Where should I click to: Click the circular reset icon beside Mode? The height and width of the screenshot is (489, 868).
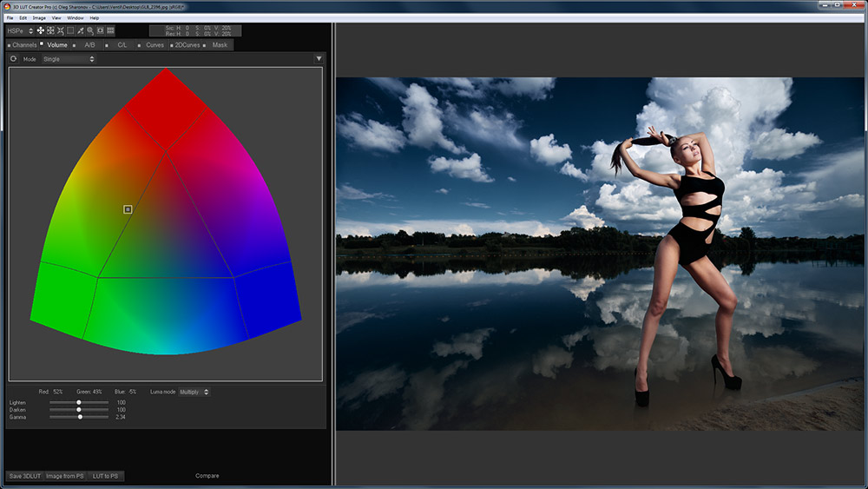click(x=13, y=59)
